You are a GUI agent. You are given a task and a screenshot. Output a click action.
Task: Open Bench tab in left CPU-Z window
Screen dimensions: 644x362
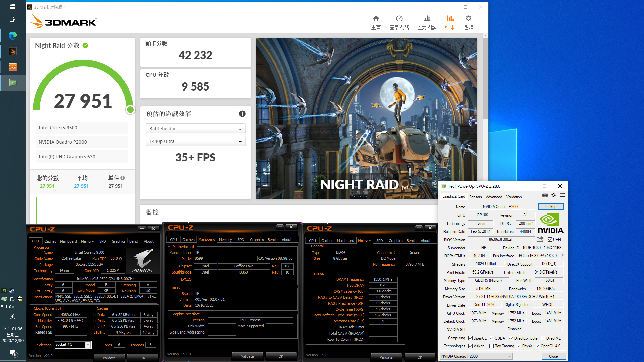coord(134,241)
